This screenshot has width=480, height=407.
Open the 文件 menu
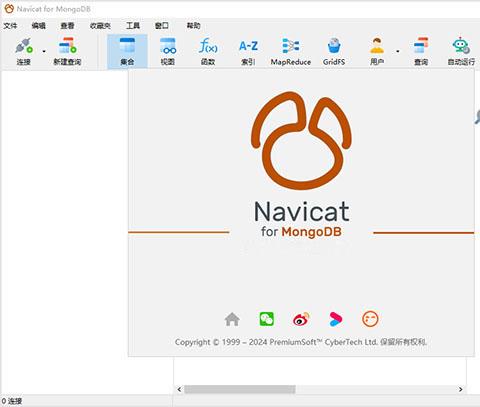coord(10,26)
